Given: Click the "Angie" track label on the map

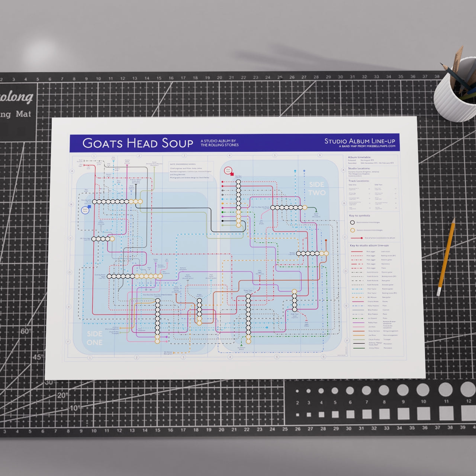Looking at the screenshot, I should tap(199, 294).
